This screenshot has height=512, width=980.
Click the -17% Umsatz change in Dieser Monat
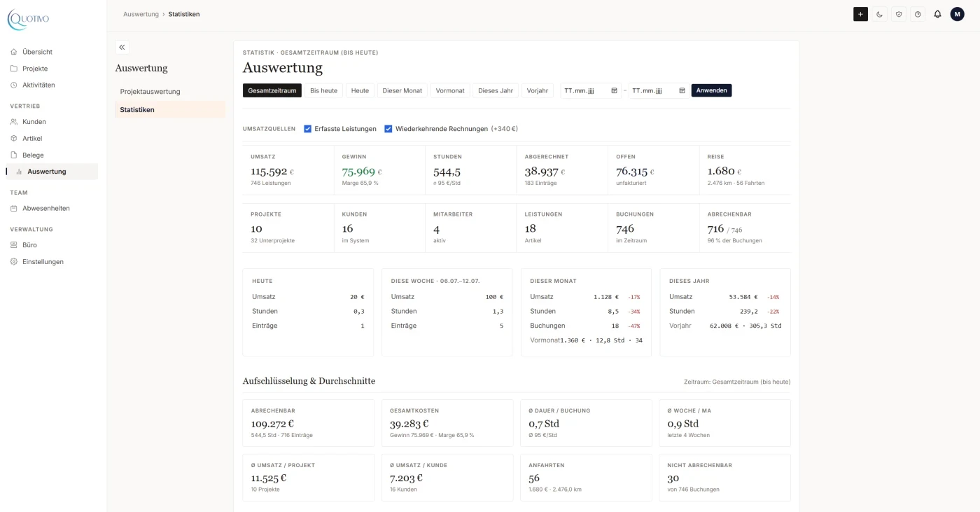click(633, 297)
